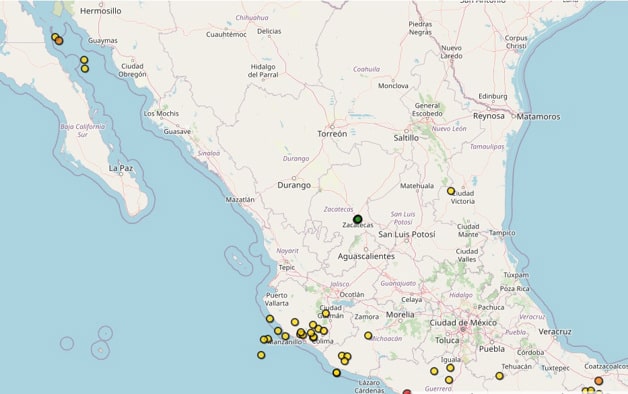The width and height of the screenshot is (628, 394).
Task: Click the Matamoros city label
Action: tap(538, 117)
